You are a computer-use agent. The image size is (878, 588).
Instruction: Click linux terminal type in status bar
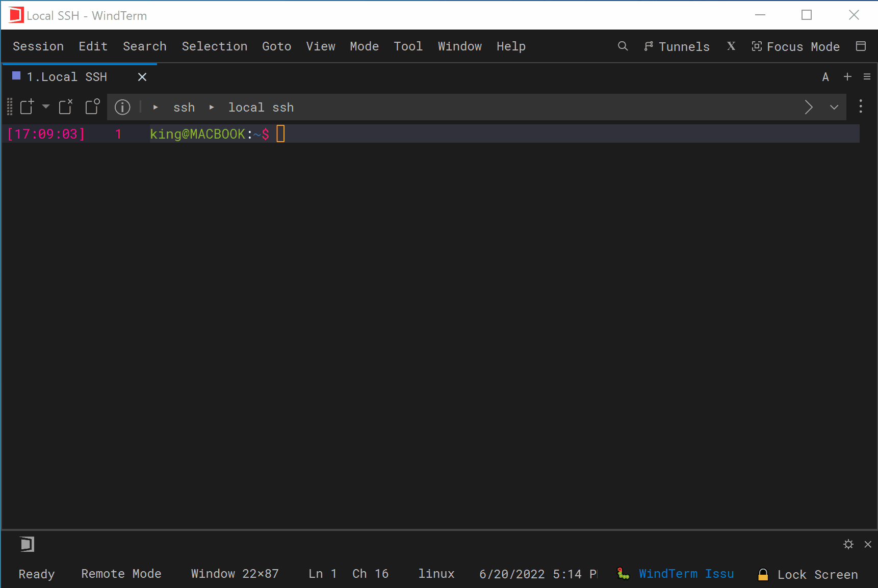[x=436, y=574]
